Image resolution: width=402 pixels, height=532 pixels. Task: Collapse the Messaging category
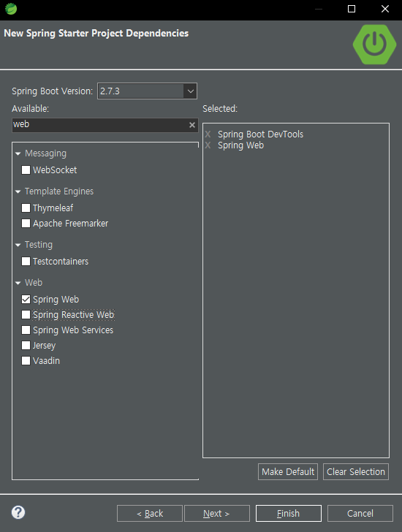(x=18, y=153)
